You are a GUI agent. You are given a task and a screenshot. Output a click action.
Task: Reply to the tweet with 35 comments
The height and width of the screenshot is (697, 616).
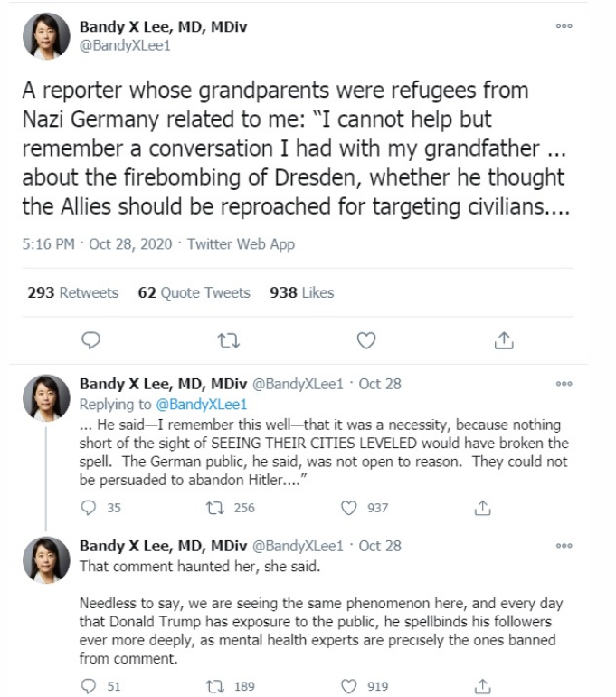point(89,508)
